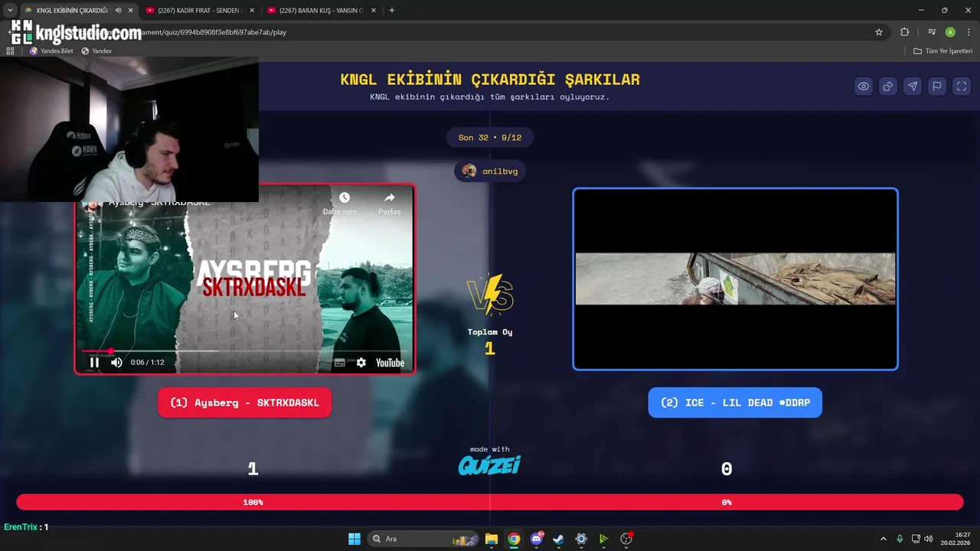Image resolution: width=980 pixels, height=551 pixels.
Task: Click the Paylaş share arrow icon
Action: click(389, 198)
